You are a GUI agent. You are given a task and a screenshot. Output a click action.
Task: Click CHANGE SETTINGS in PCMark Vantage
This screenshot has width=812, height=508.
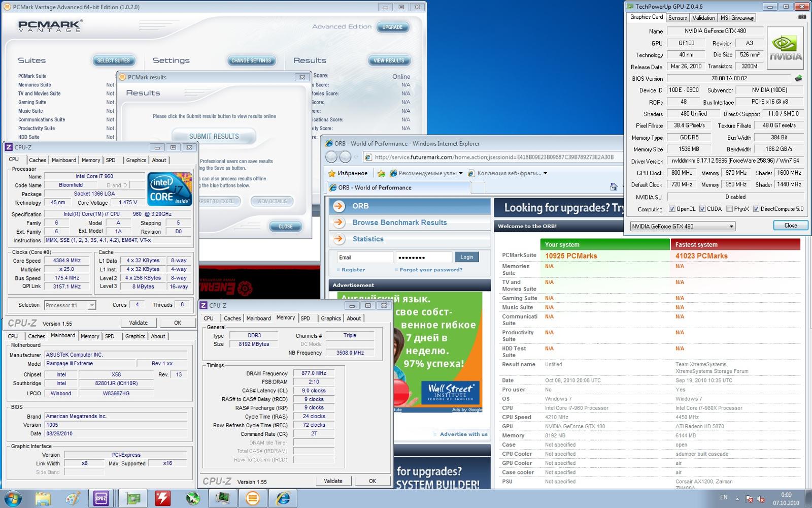coord(251,60)
